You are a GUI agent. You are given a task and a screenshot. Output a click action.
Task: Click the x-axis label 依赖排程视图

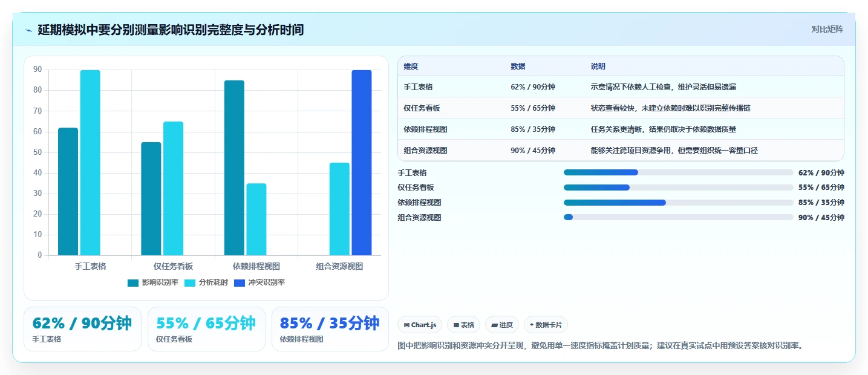coord(256,266)
